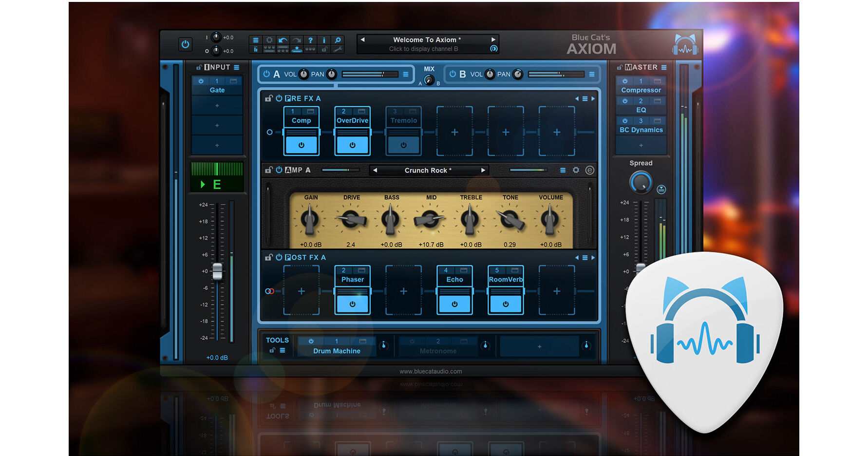
Task: Enable the Tremolo pedal footswitch
Action: coord(403,145)
